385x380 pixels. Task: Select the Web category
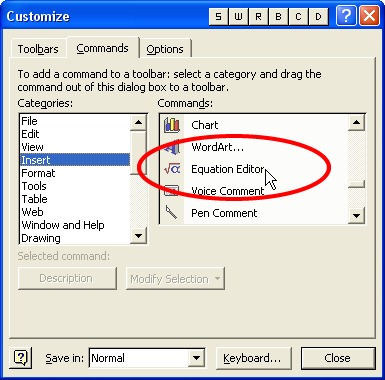(x=75, y=212)
